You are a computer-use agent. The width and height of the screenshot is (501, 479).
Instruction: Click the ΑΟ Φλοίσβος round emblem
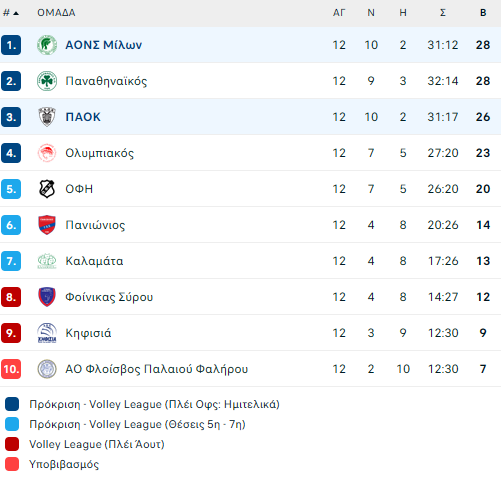coord(47,369)
